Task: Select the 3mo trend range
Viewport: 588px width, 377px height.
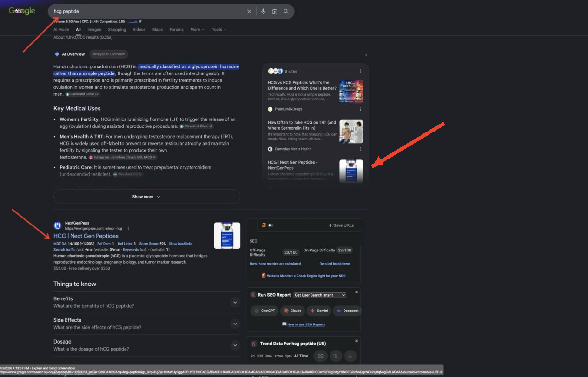Action: tap(268, 356)
